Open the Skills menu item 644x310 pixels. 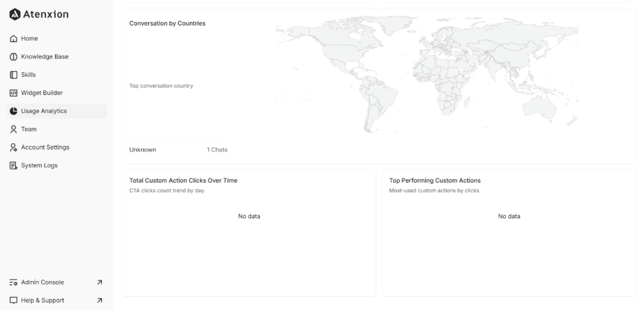click(x=56, y=75)
